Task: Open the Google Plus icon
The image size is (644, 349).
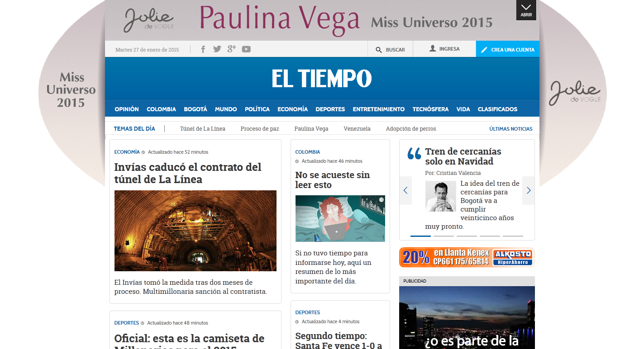Action: click(232, 49)
